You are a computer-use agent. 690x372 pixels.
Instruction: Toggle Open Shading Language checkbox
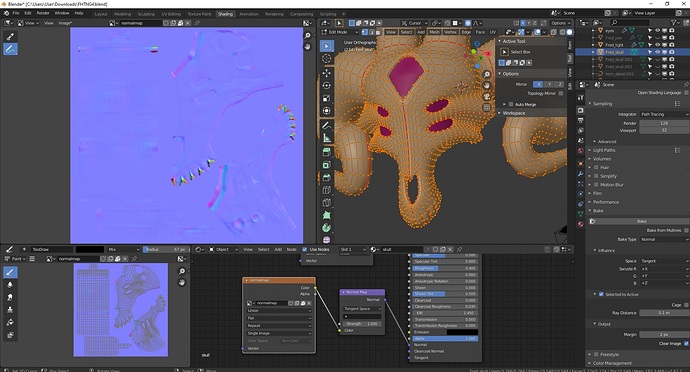686,93
